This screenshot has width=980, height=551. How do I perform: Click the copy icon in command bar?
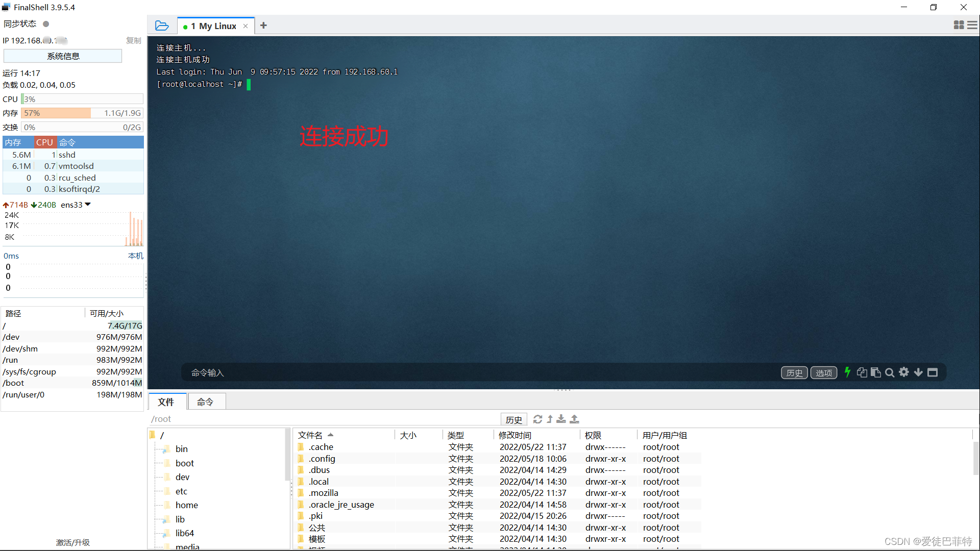pyautogui.click(x=862, y=372)
